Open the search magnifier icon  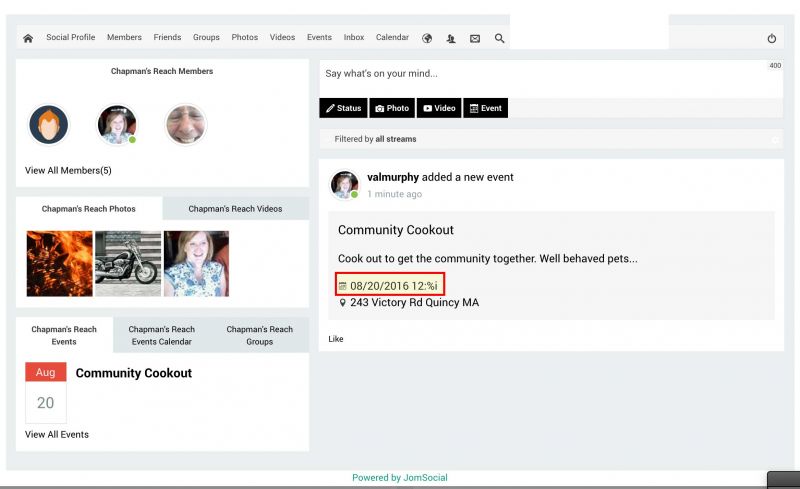(x=499, y=38)
